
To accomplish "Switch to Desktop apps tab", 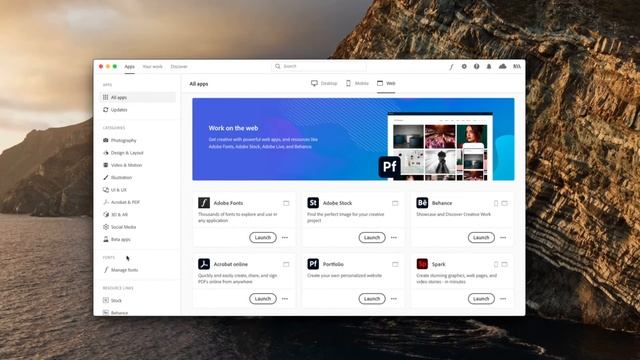I will (324, 83).
